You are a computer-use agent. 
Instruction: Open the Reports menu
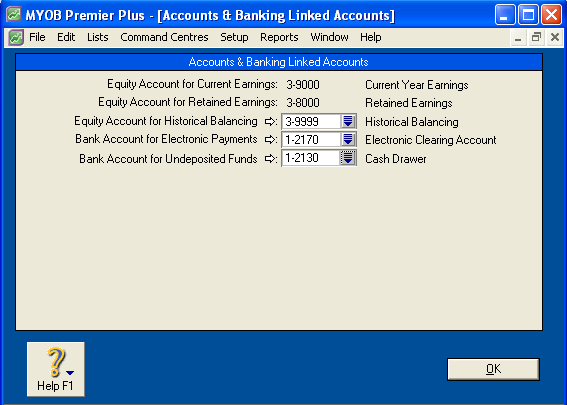(x=279, y=37)
